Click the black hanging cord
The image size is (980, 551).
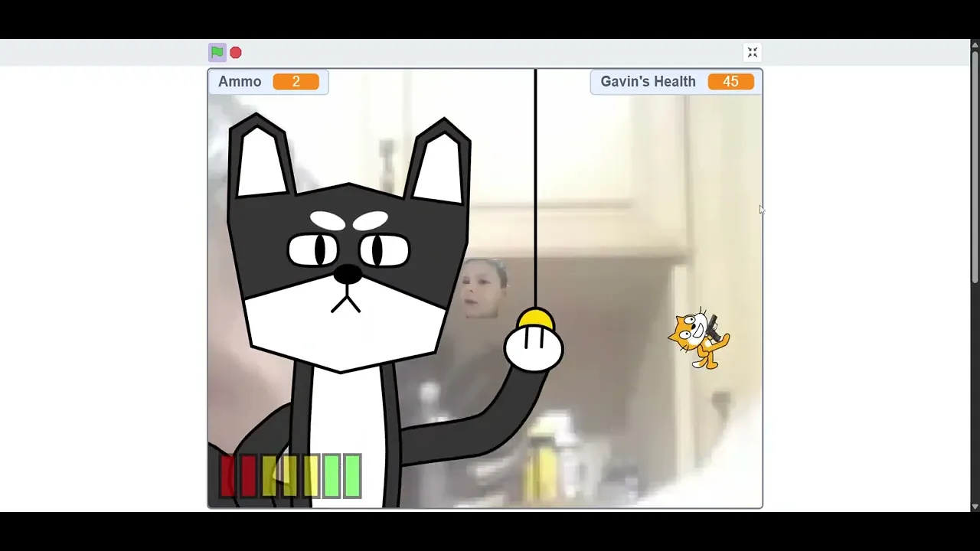click(x=535, y=188)
